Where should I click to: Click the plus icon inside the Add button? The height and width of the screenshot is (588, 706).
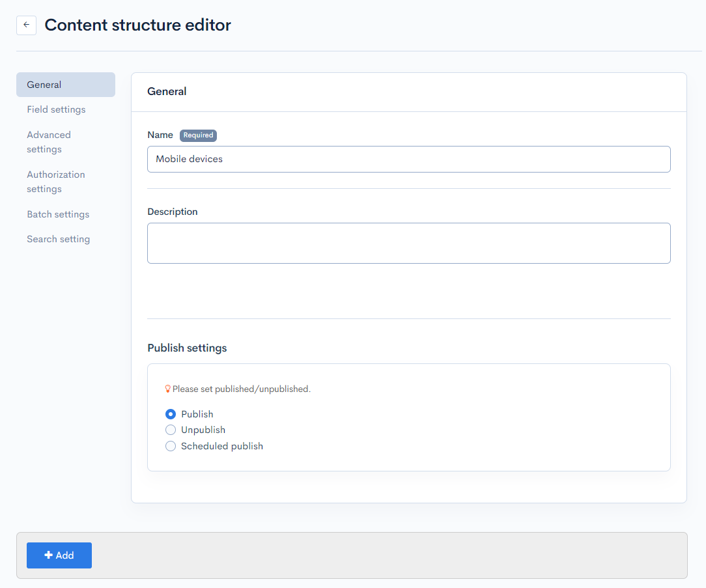[48, 555]
